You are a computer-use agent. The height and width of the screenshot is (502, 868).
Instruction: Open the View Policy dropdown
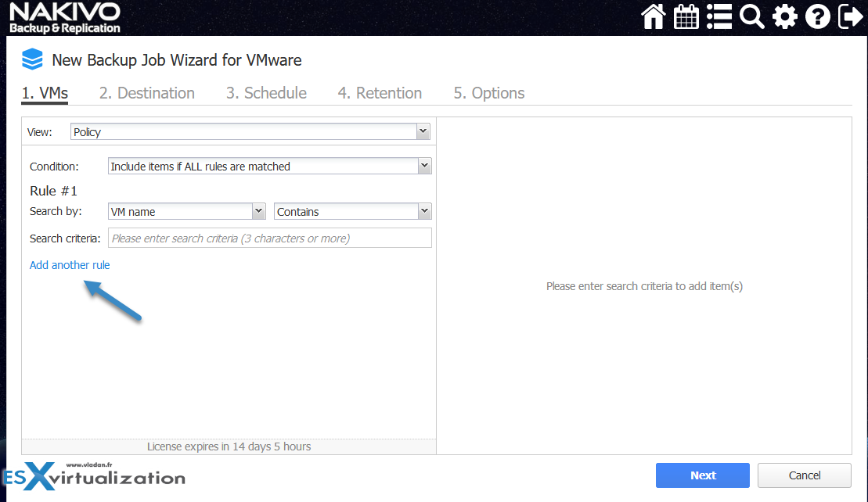tap(250, 131)
